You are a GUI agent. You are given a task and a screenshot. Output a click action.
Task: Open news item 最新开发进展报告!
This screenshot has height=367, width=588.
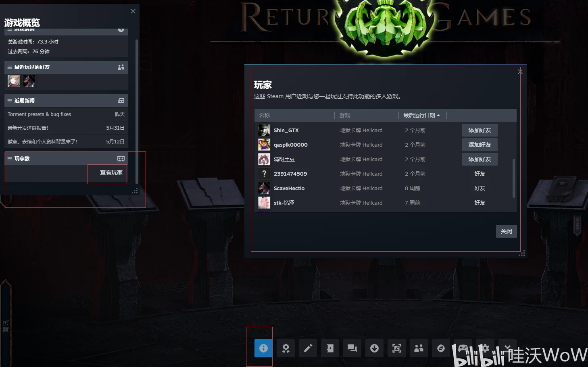tap(66, 128)
